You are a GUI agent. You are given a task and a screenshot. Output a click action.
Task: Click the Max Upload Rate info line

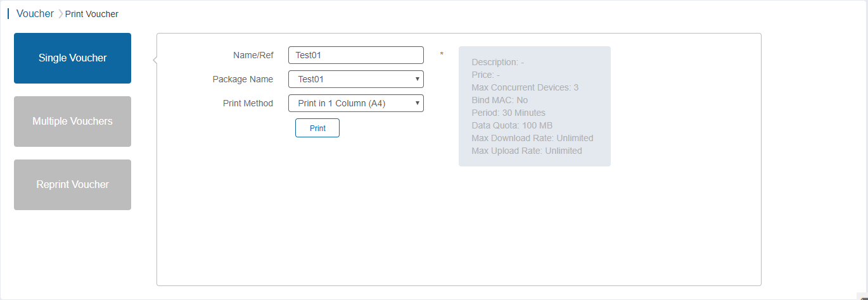point(527,151)
